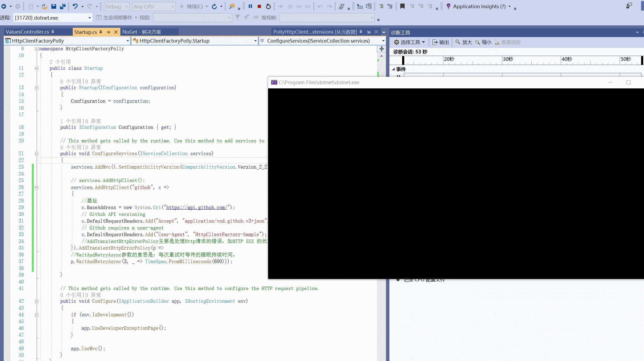
Task: Click the circular refresh arrow beside 继续
Action: click(214, 6)
